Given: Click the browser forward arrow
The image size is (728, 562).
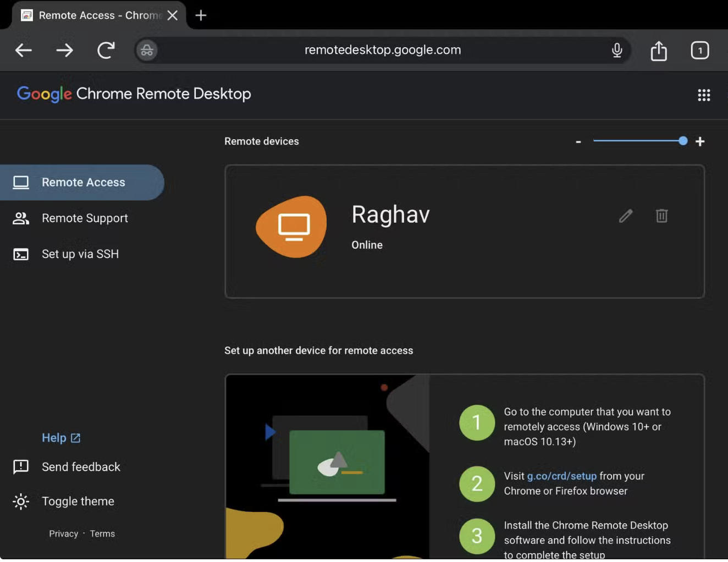Looking at the screenshot, I should 64,51.
